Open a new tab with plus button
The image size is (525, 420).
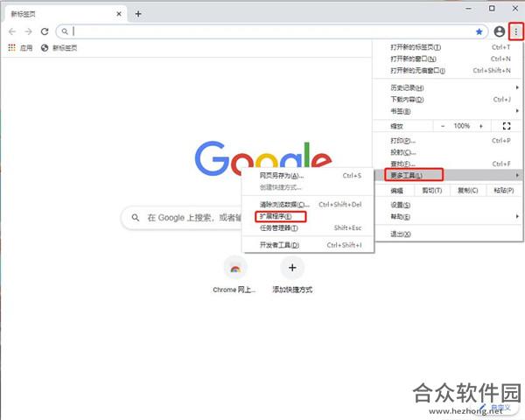[138, 14]
